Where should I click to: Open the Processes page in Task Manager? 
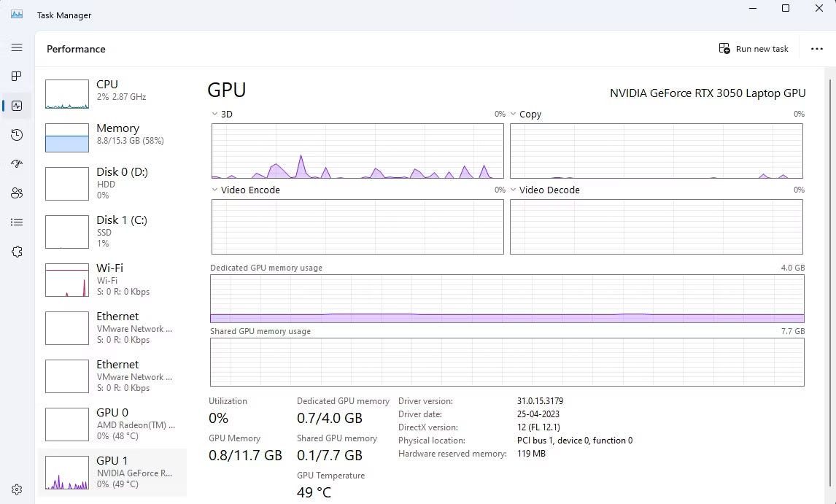[x=16, y=76]
